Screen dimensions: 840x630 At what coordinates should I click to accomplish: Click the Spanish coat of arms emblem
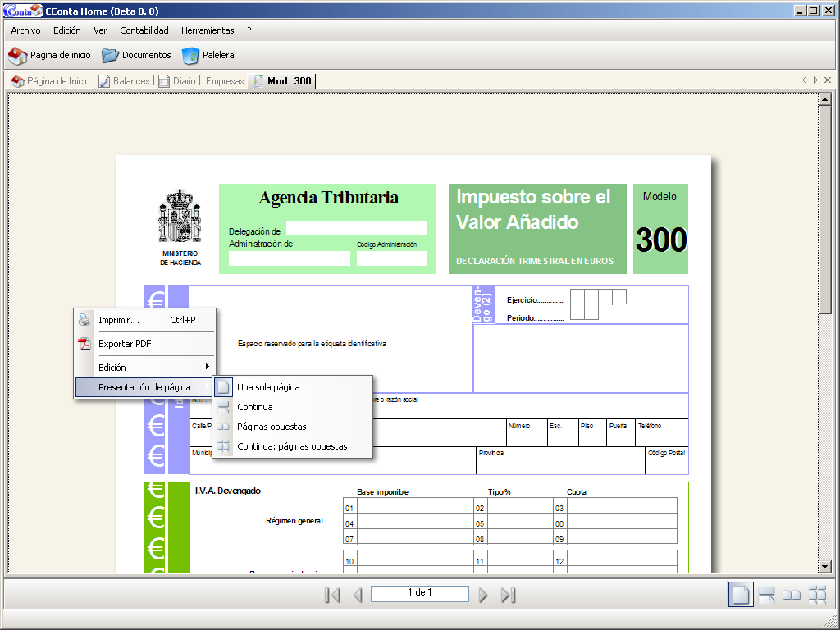pyautogui.click(x=180, y=217)
